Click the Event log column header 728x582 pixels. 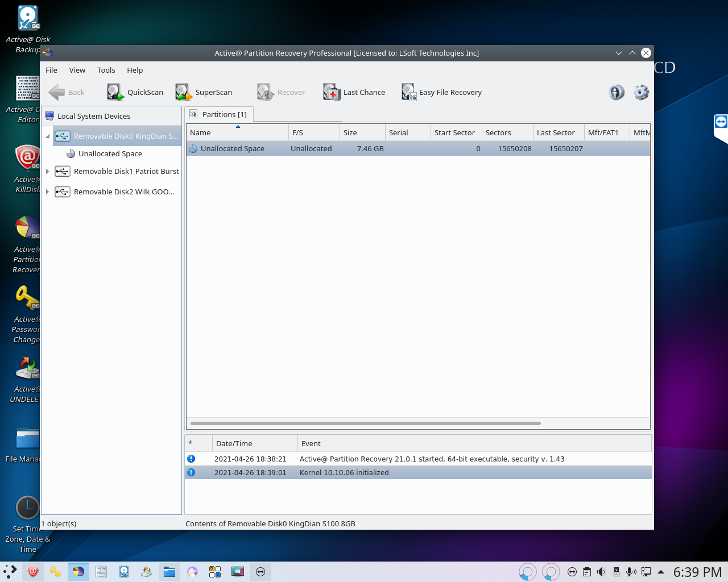(474, 443)
